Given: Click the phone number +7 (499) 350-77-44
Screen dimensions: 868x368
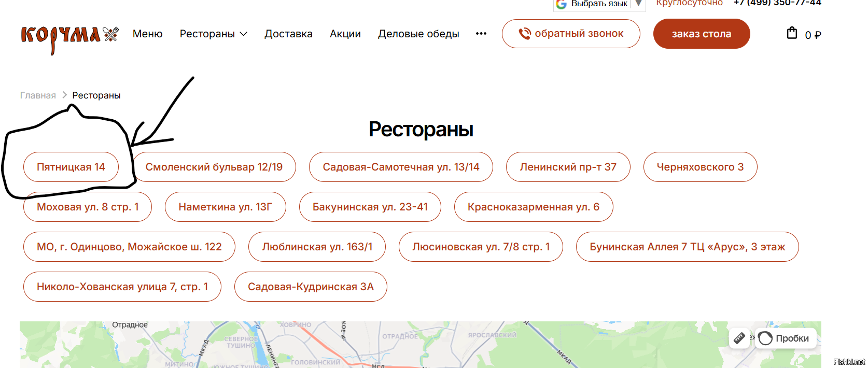Looking at the screenshot, I should (x=777, y=3).
